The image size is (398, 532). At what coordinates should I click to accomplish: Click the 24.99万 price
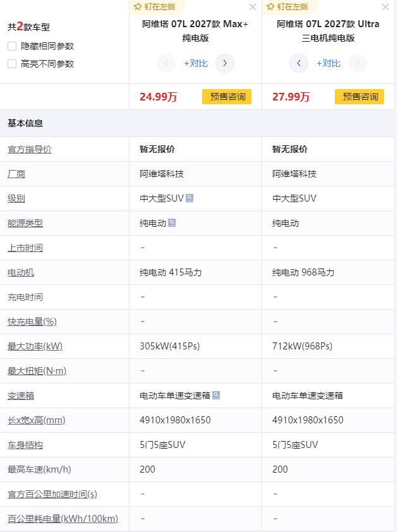click(x=158, y=97)
